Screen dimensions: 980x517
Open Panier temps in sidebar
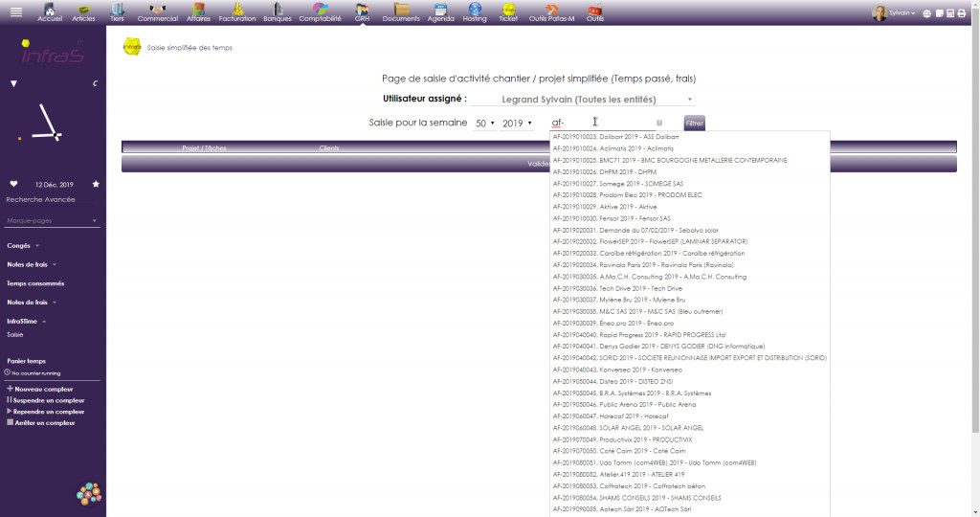[26, 361]
